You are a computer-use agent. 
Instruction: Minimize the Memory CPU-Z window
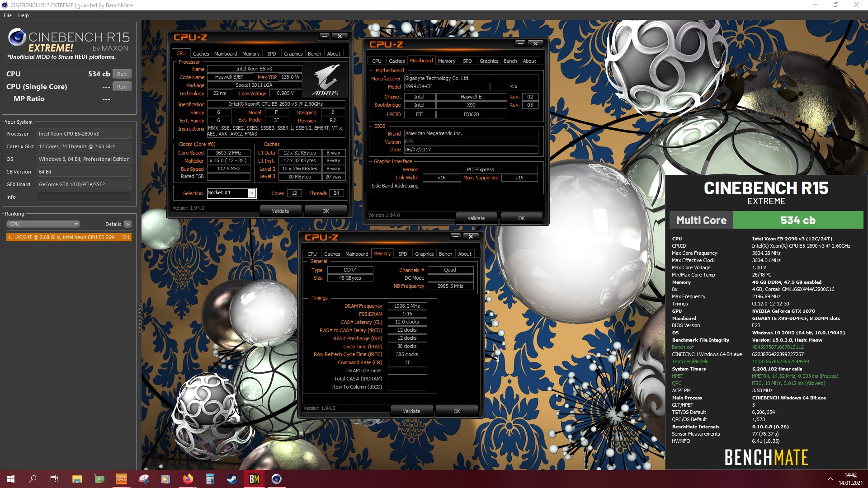coord(456,236)
